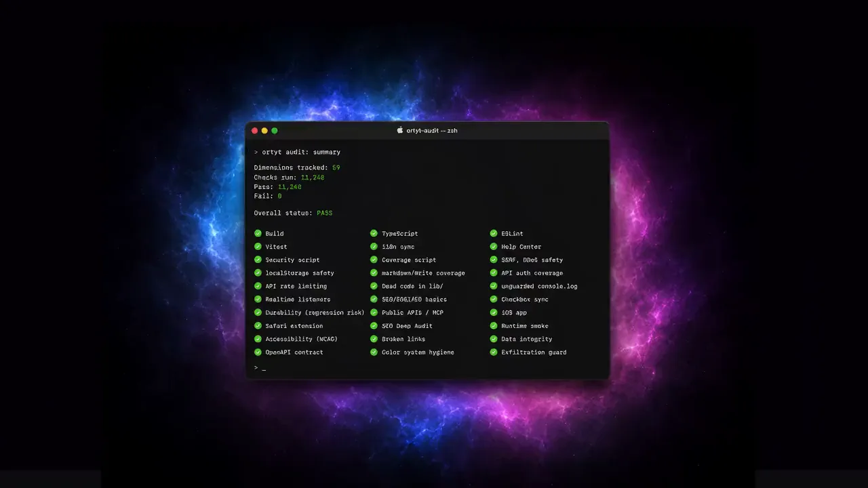The width and height of the screenshot is (868, 488).
Task: Click the Apple logo in the terminal title bar
Action: click(400, 130)
